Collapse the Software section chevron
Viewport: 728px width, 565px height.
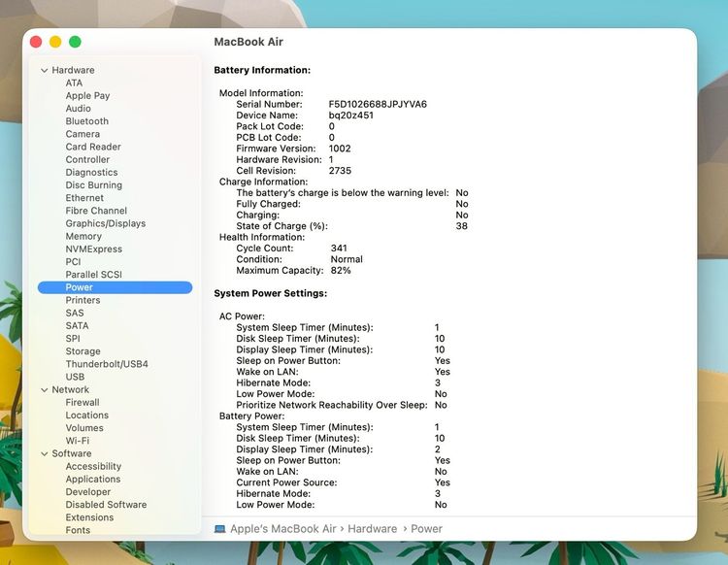(44, 454)
